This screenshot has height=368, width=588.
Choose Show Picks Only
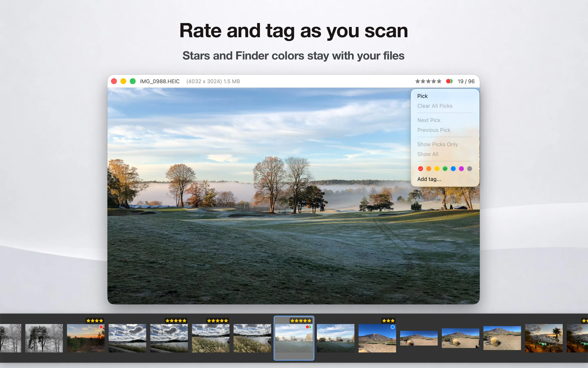click(437, 144)
